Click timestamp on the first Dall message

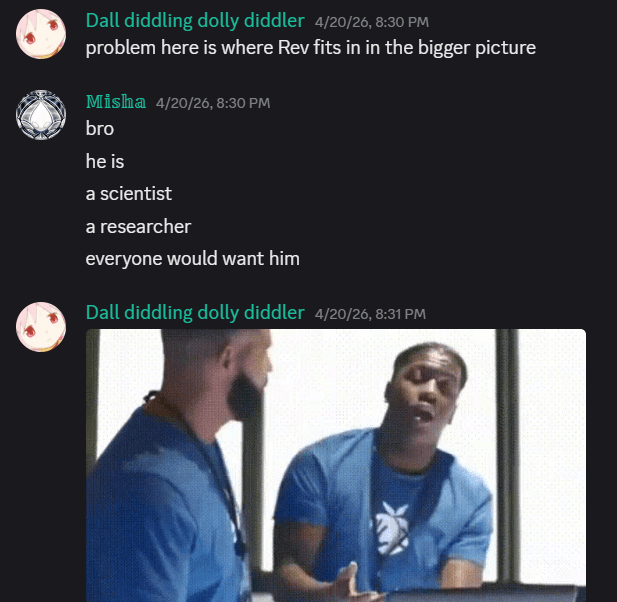pyautogui.click(x=372, y=22)
